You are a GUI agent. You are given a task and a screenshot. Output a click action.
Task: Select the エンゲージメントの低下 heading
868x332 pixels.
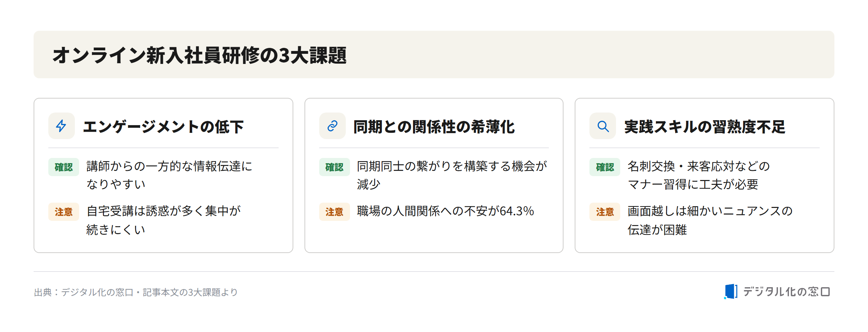[163, 127]
